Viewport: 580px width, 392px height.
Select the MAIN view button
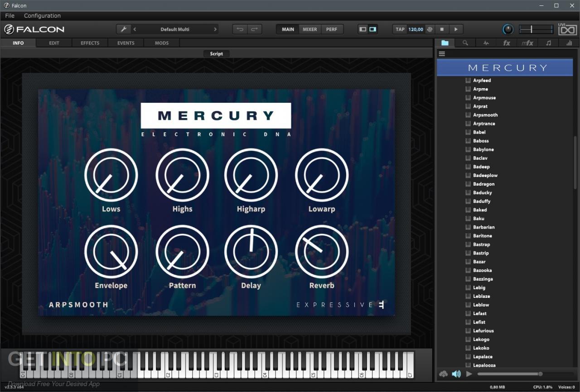(288, 29)
